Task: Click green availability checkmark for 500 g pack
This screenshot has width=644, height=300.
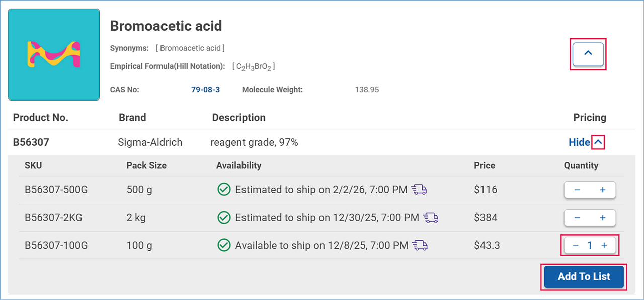Action: click(x=224, y=190)
